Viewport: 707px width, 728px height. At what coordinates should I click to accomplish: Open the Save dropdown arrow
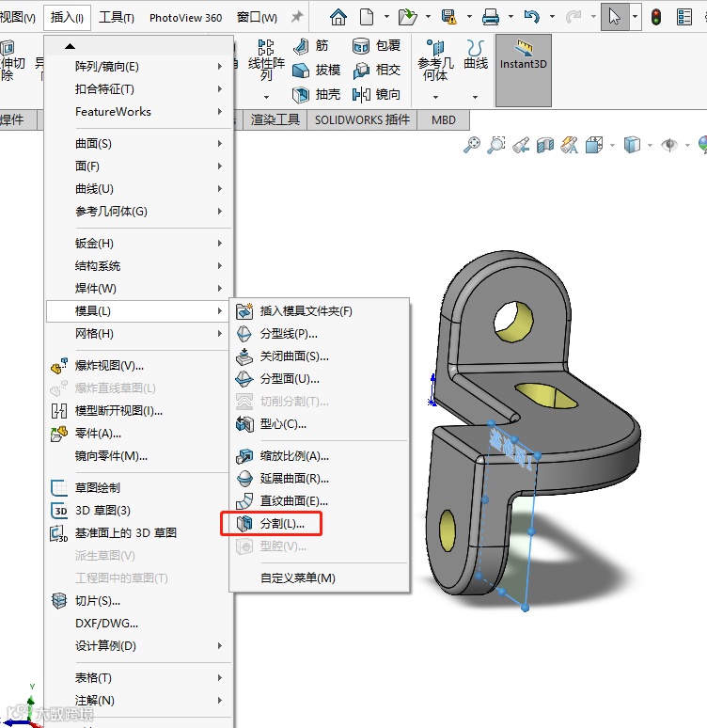tap(469, 17)
